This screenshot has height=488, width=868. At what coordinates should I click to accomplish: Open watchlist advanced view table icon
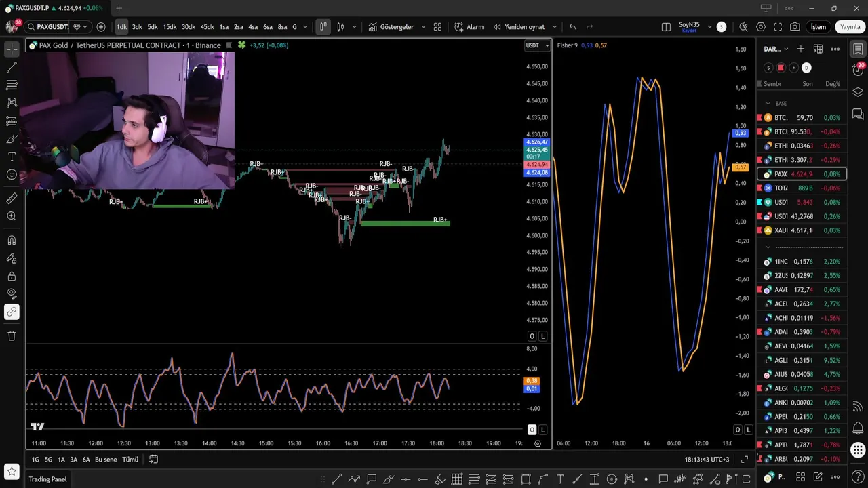[x=818, y=49]
